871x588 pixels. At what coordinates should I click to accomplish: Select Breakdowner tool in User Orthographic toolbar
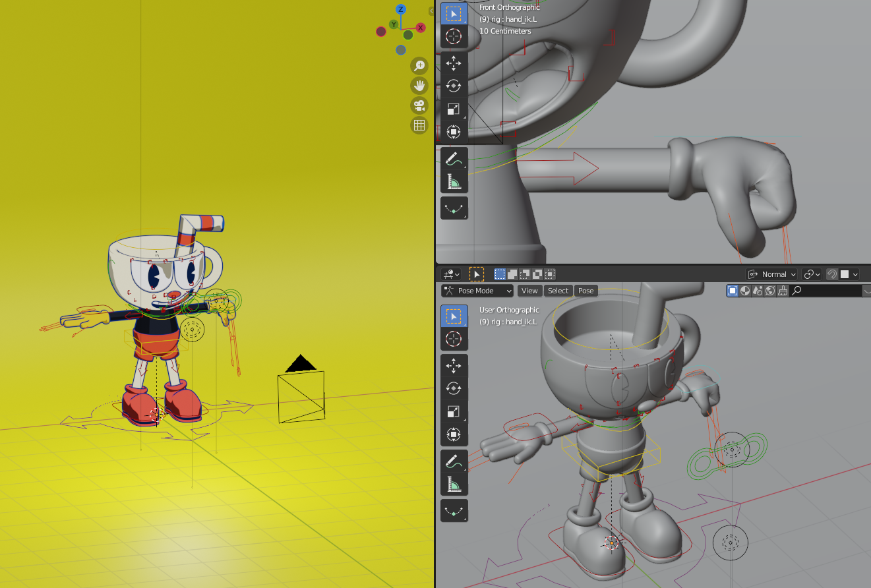454,511
